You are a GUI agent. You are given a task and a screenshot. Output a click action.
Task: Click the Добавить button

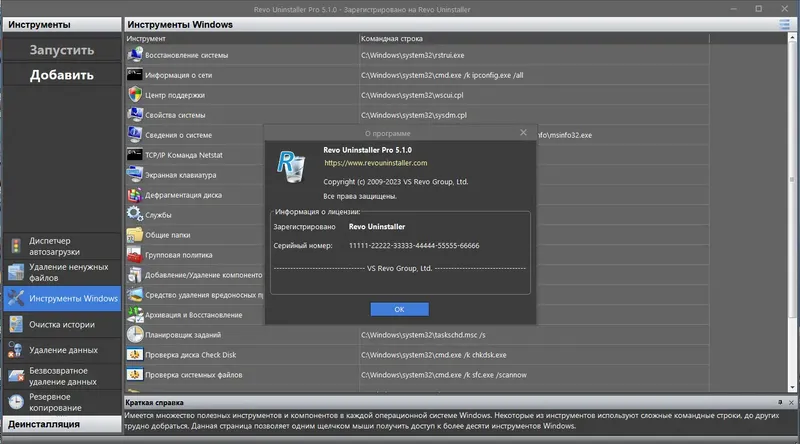pos(62,75)
